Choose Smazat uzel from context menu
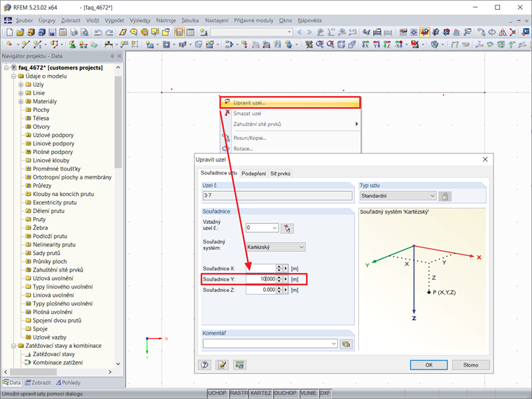Image resolution: width=532 pixels, height=399 pixels. [x=290, y=113]
